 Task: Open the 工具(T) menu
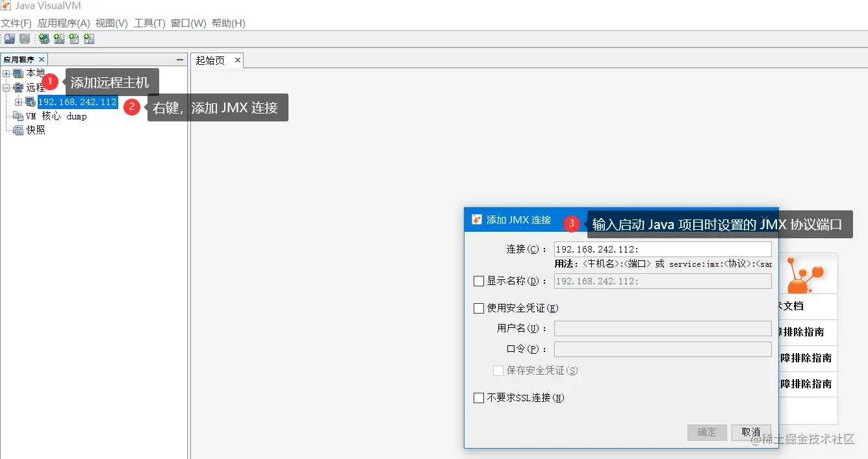point(149,23)
